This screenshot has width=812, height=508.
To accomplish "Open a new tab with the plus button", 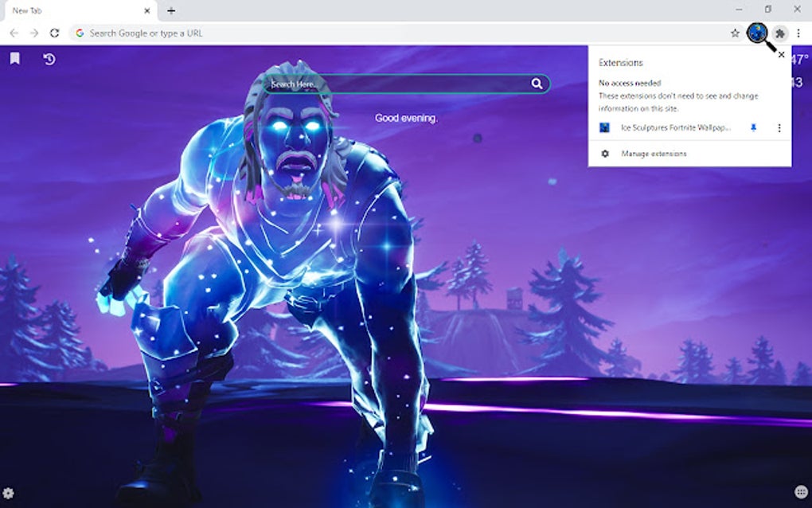I will [171, 10].
